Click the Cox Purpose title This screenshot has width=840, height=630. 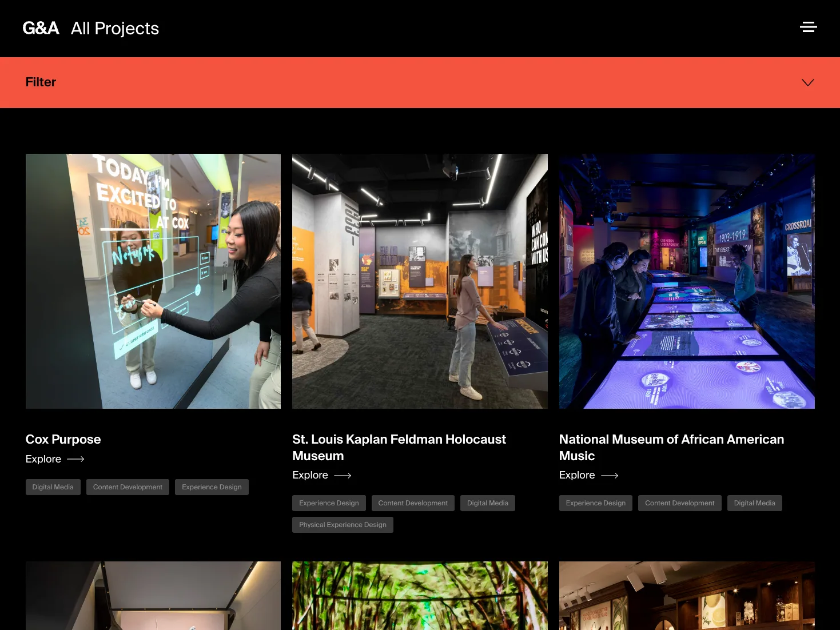click(x=63, y=439)
